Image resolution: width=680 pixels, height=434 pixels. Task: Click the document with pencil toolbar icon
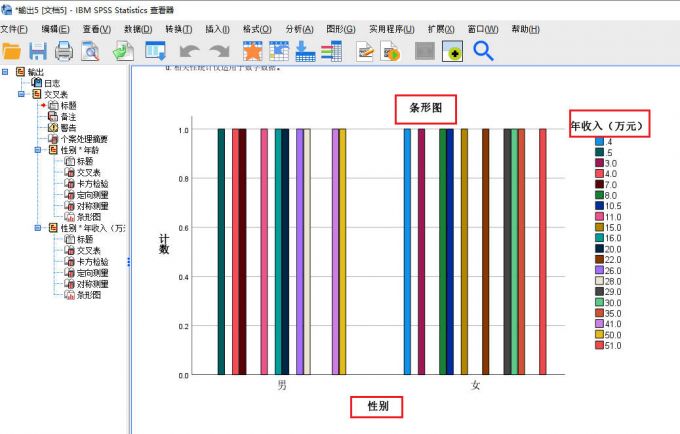tap(365, 51)
